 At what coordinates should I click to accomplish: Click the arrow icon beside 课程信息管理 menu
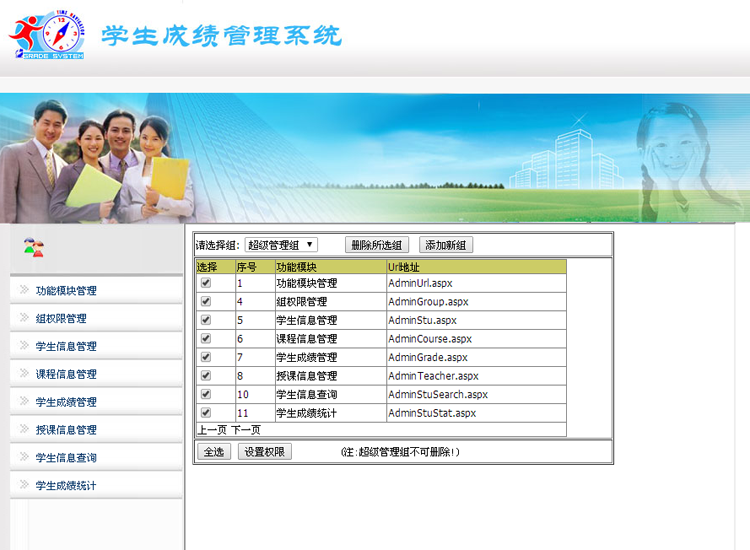[x=24, y=373]
